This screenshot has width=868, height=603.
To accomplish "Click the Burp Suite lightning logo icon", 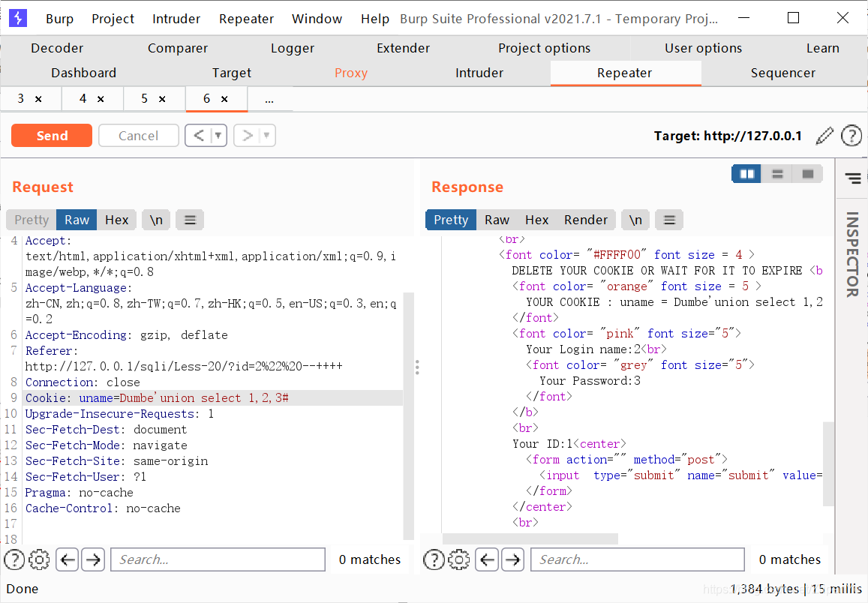I will click(x=18, y=18).
